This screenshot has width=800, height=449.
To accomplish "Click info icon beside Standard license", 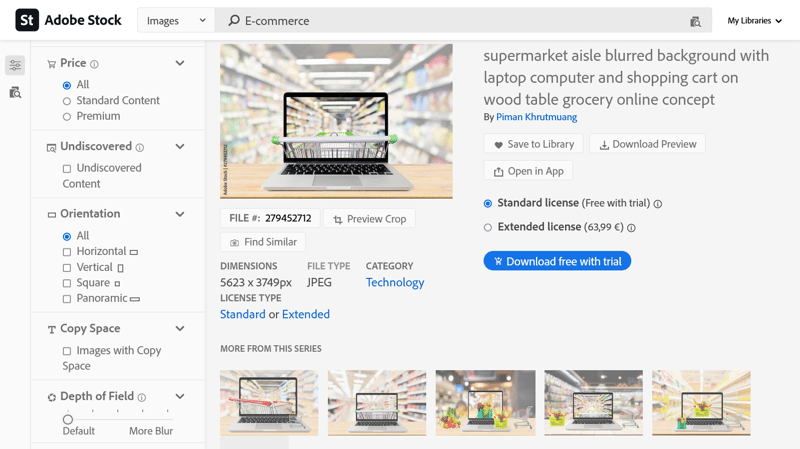I will [658, 204].
